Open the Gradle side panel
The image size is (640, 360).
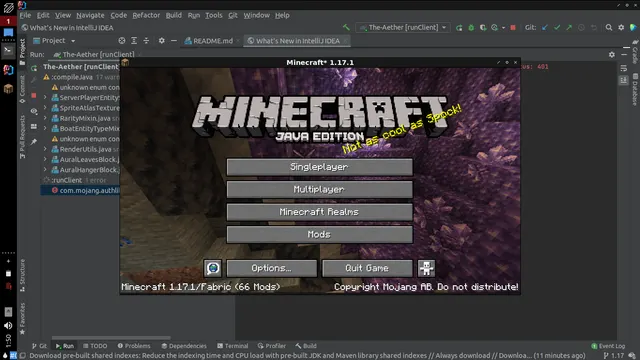tap(635, 52)
